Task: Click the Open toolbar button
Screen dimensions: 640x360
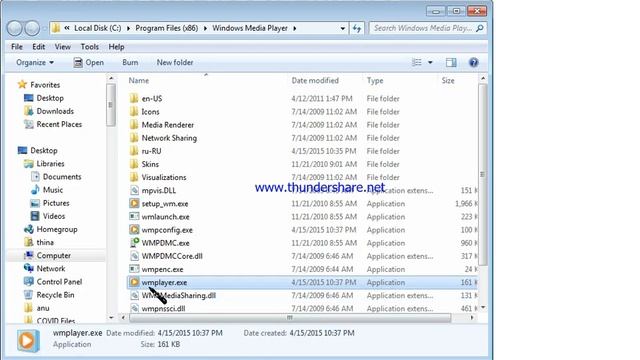Action: click(89, 62)
